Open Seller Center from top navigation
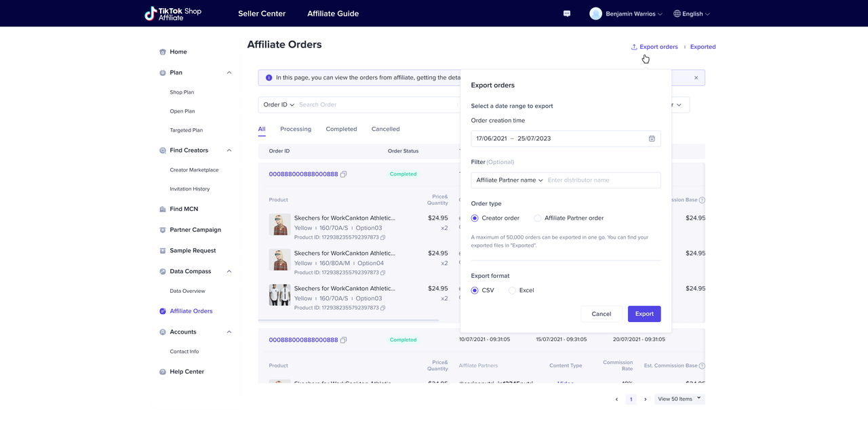868x421 pixels. [262, 14]
